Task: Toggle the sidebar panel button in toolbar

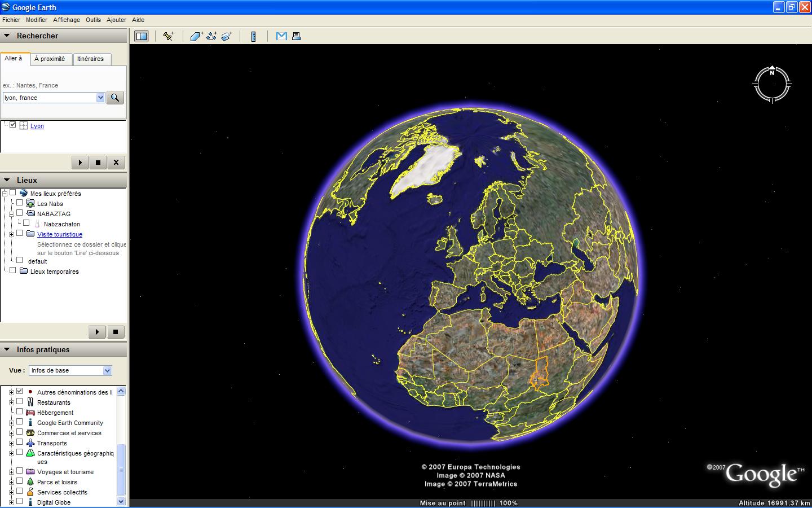Action: point(142,36)
